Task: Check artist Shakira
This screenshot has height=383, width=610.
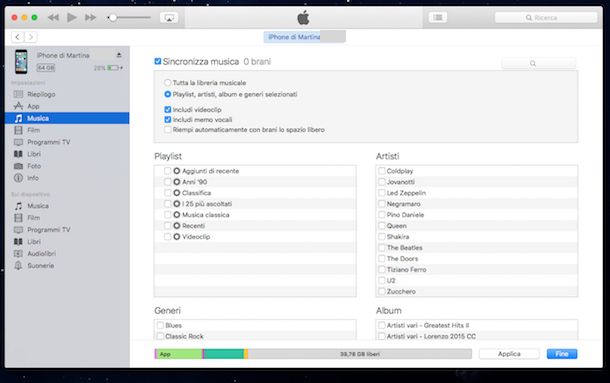Action: 382,236
